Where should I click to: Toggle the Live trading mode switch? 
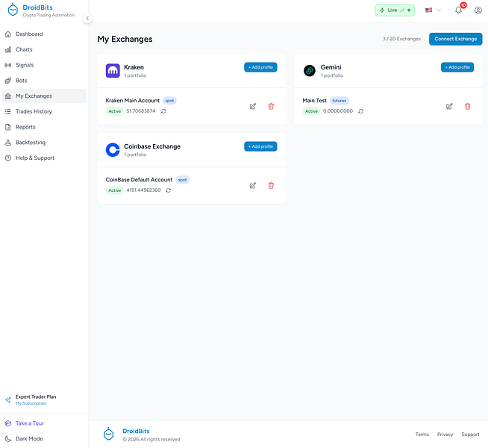[x=395, y=10]
